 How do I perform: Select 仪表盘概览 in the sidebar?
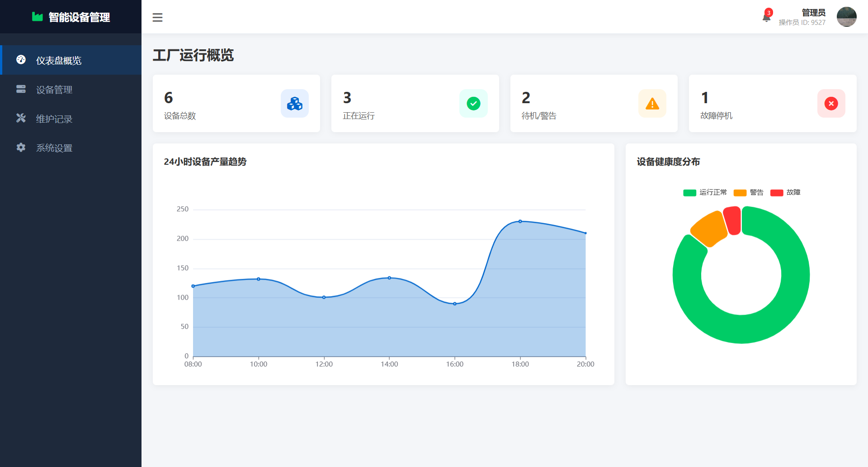(x=59, y=60)
